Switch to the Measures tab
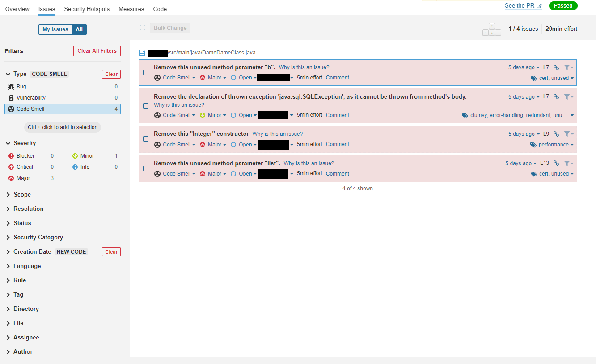The height and width of the screenshot is (364, 596). click(x=131, y=9)
